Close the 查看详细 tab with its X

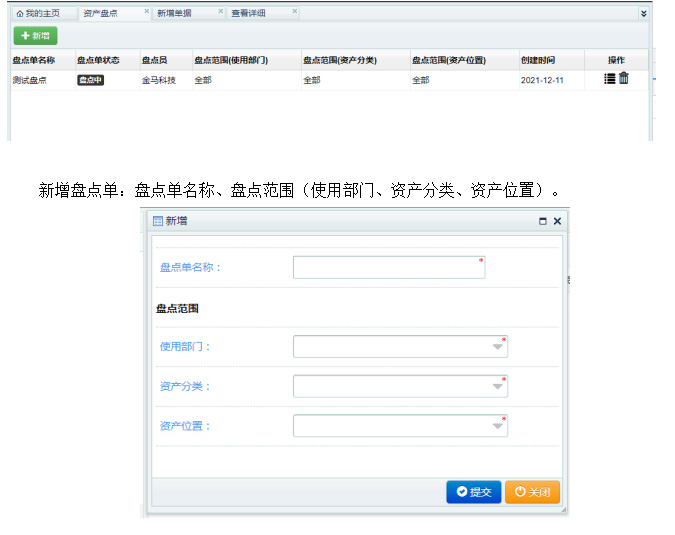pyautogui.click(x=294, y=13)
